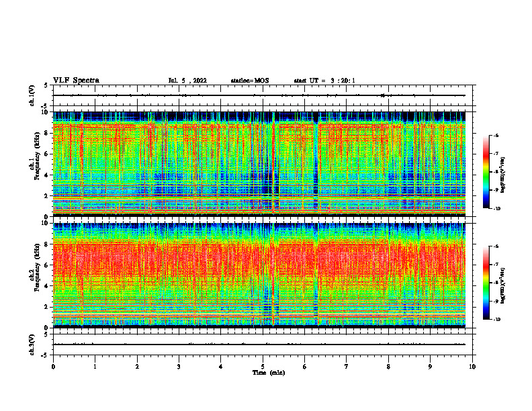Click the time axis tick label "7"

coord(347,367)
